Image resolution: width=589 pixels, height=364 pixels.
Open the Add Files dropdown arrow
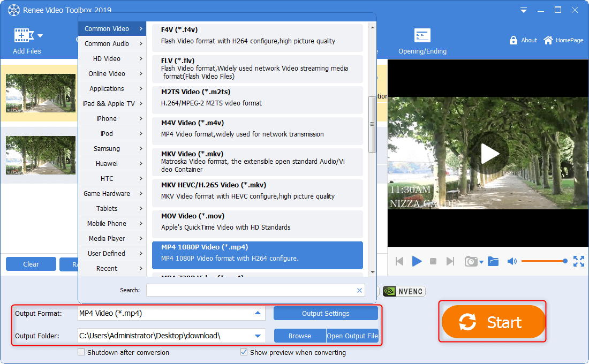tap(40, 36)
